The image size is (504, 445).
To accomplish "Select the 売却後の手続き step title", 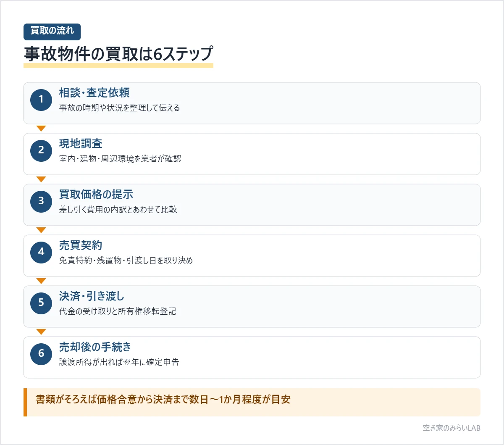I will pyautogui.click(x=95, y=347).
